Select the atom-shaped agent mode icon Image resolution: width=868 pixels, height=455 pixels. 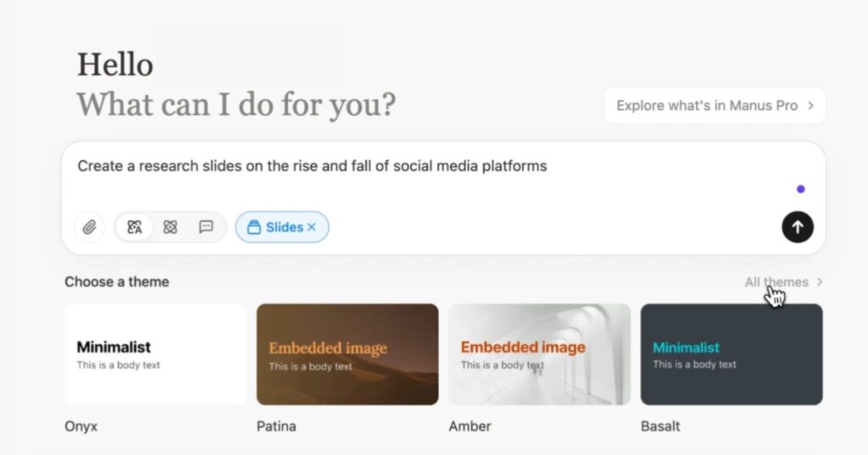170,227
